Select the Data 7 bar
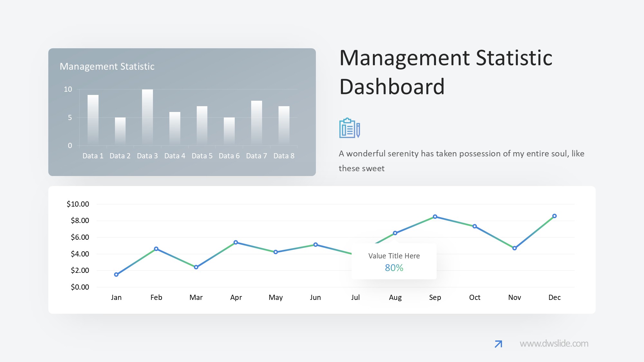Screen dimensions: 644x362 (257, 122)
